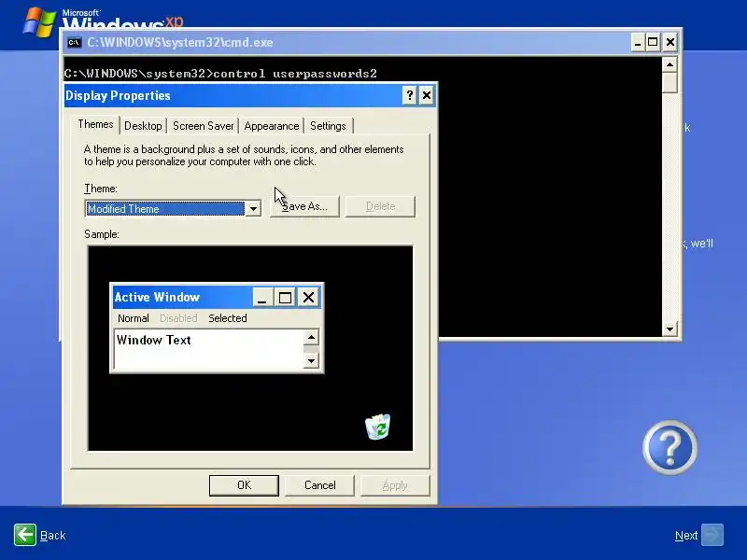Switch to the Themes tab
The image size is (747, 560).
pyautogui.click(x=95, y=124)
